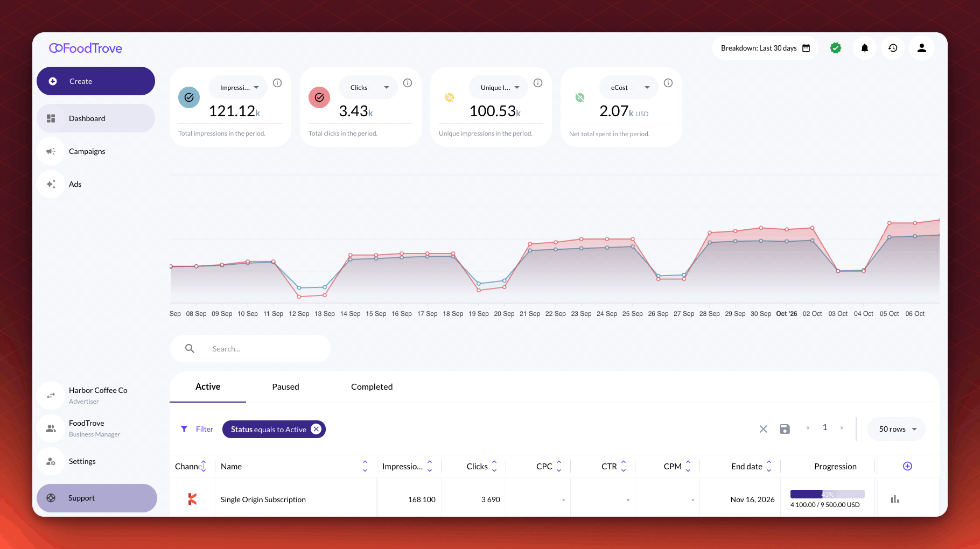Open the Unique Impressions metric dropdown
The width and height of the screenshot is (980, 549).
click(x=499, y=87)
